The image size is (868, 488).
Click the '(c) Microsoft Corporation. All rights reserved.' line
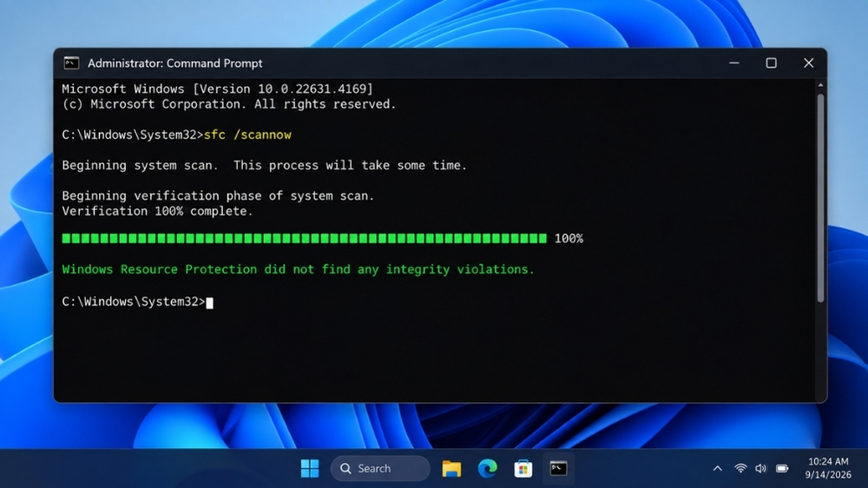point(229,104)
